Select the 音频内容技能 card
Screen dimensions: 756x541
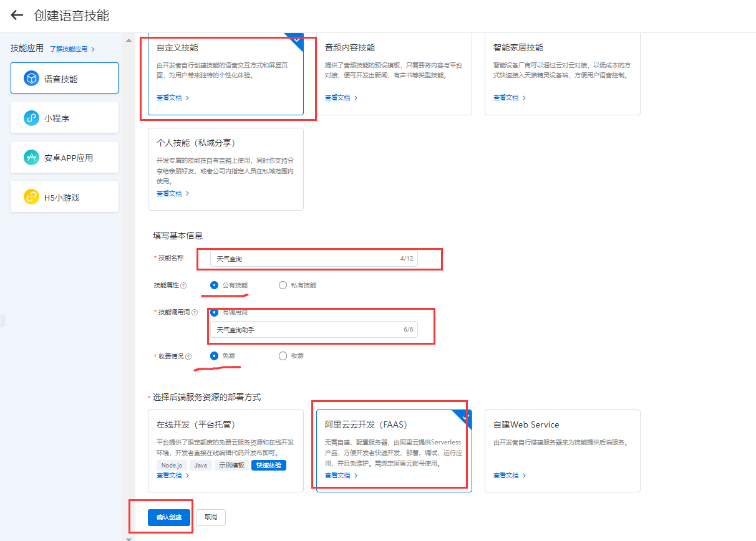coord(394,74)
